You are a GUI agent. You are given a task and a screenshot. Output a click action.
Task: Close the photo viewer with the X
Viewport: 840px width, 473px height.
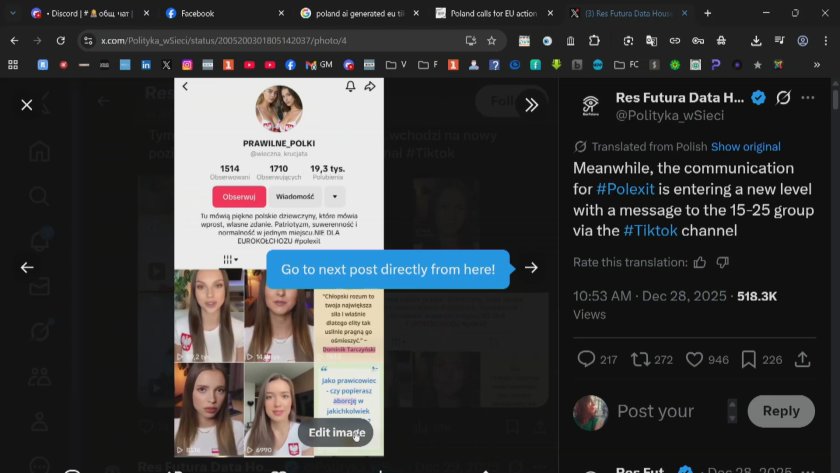[27, 105]
